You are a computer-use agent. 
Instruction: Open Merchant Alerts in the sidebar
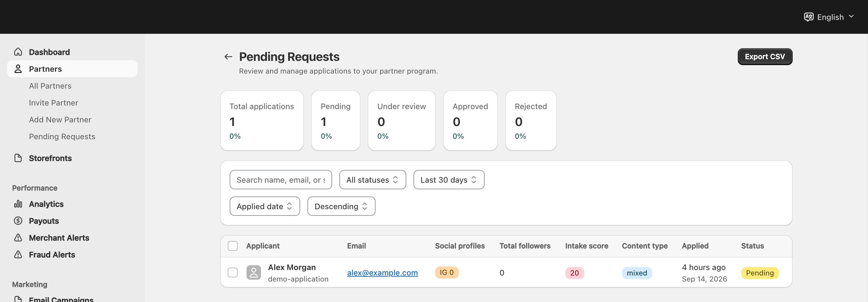[72, 238]
